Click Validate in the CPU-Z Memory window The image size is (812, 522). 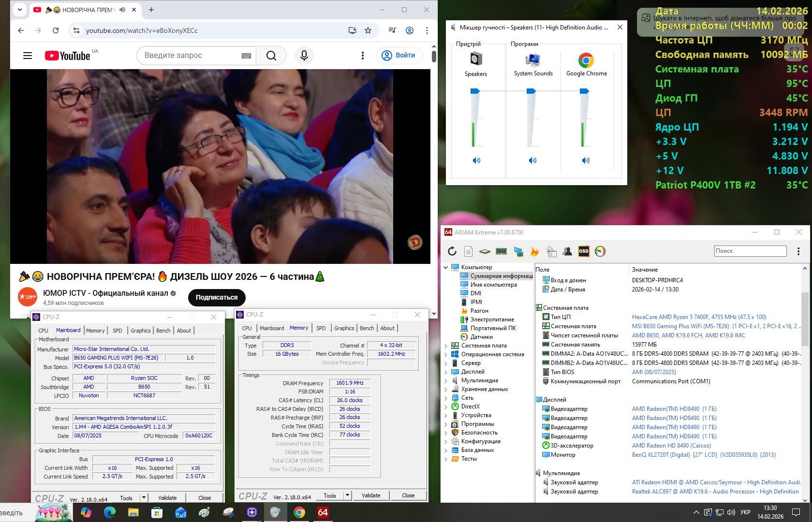(371, 495)
